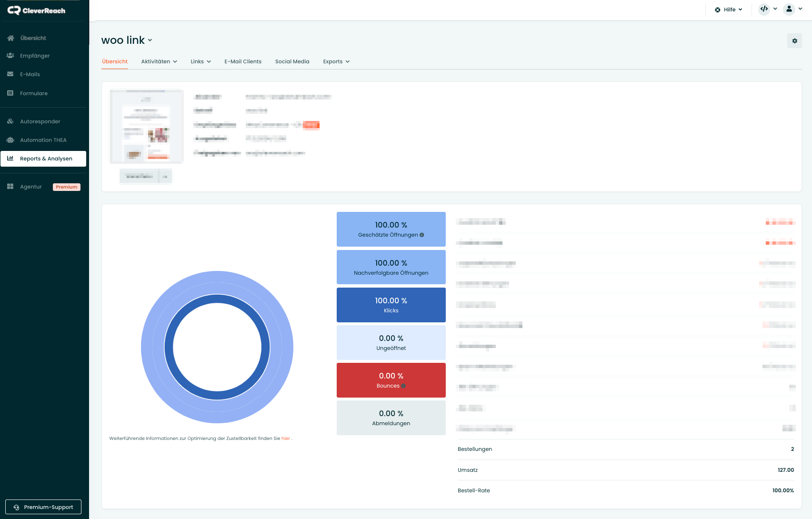Click the report settings gear icon
Image resolution: width=812 pixels, height=519 pixels.
(x=794, y=41)
